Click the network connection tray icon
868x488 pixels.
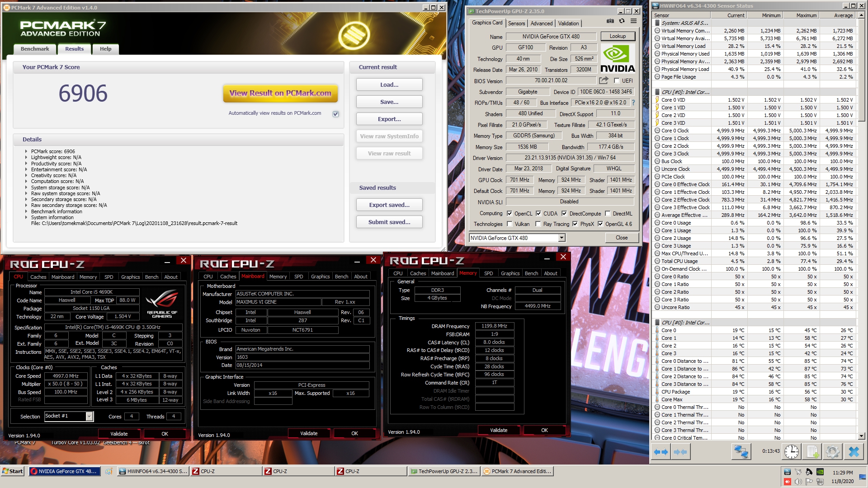point(820,482)
